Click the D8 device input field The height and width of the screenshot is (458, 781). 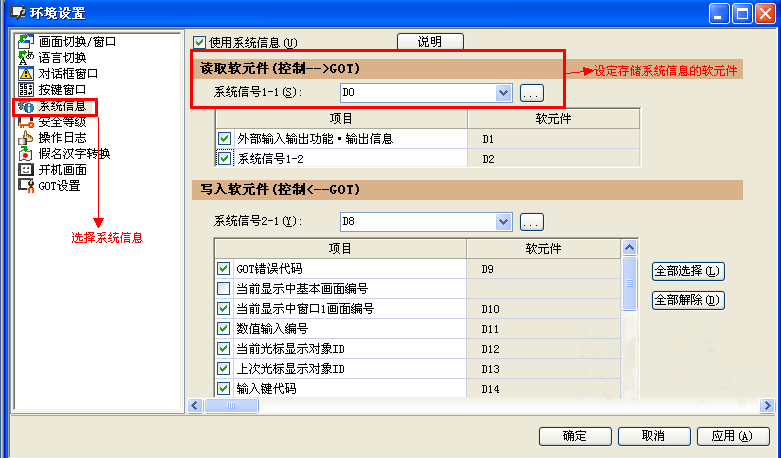(x=416, y=221)
